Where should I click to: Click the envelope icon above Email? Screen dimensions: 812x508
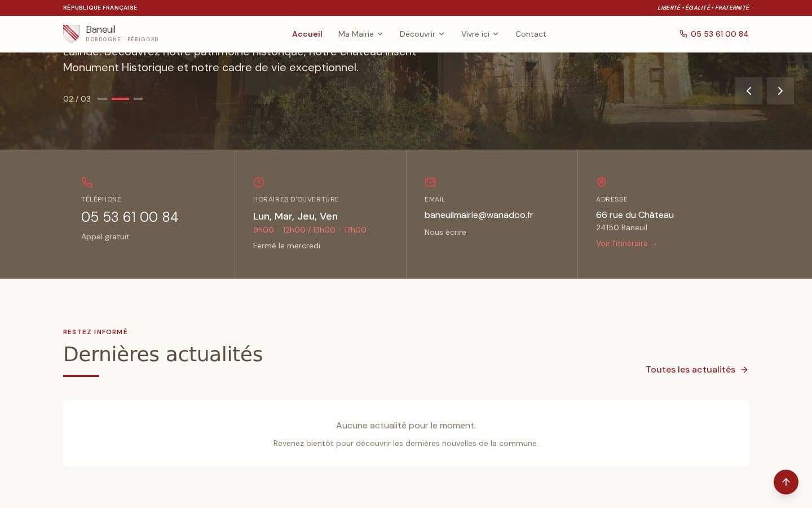point(430,182)
